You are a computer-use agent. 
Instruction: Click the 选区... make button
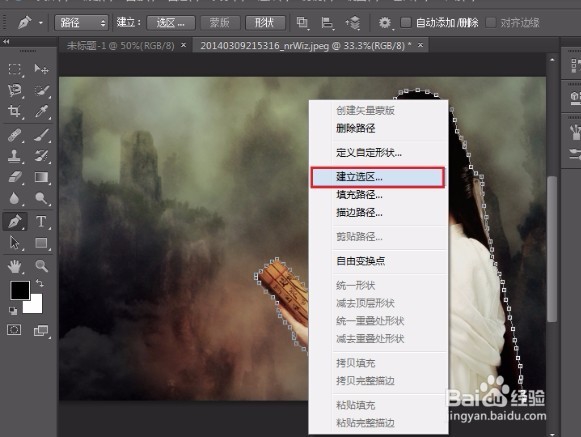point(171,23)
